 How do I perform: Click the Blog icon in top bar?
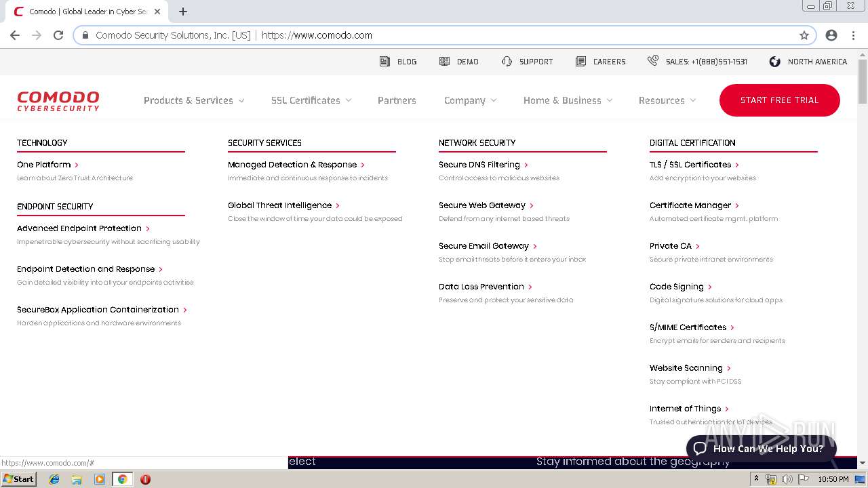pos(384,61)
